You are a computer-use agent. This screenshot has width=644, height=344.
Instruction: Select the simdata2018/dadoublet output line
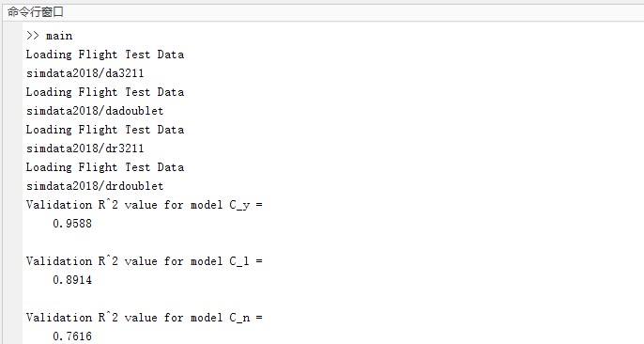pos(95,111)
